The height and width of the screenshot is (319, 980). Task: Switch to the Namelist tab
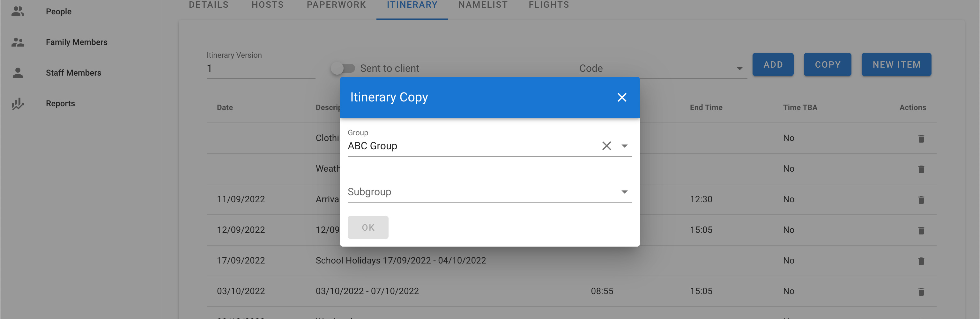(483, 5)
